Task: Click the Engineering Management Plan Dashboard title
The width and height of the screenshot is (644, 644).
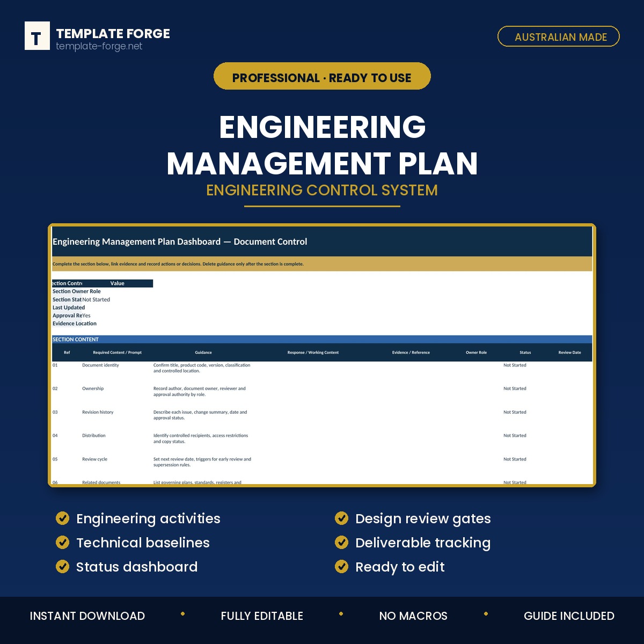Action: pyautogui.click(x=180, y=241)
